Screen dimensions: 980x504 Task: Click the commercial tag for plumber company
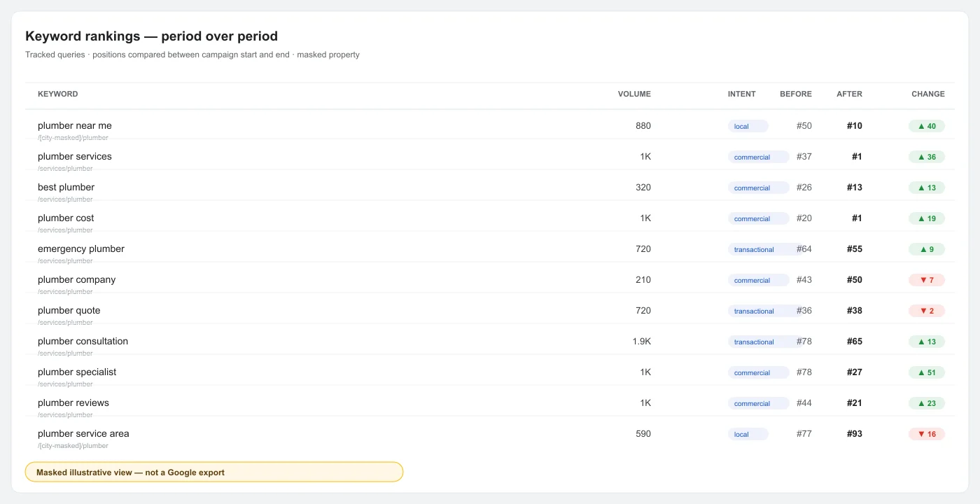click(759, 280)
